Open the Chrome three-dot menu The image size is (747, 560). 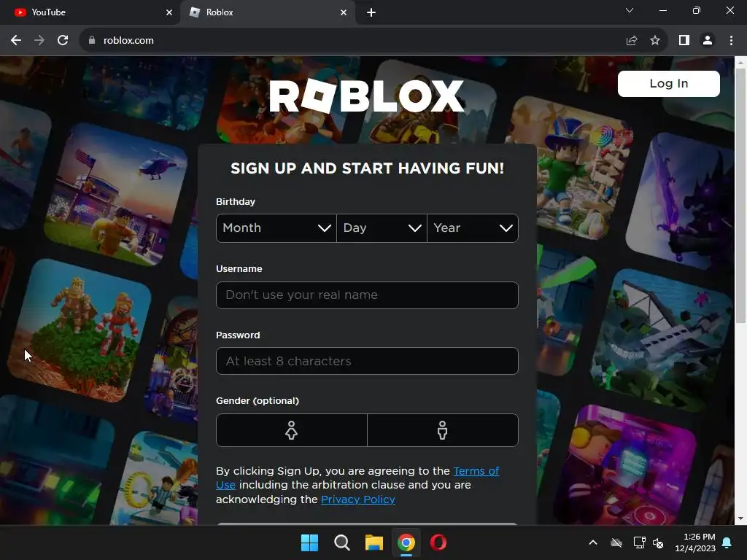click(731, 41)
